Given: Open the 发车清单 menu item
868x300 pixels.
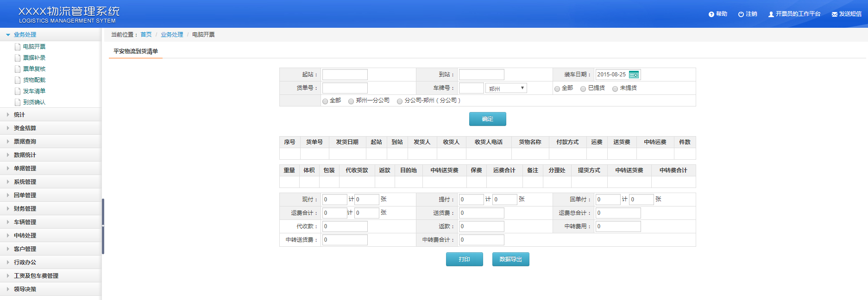Looking at the screenshot, I should click(x=34, y=91).
